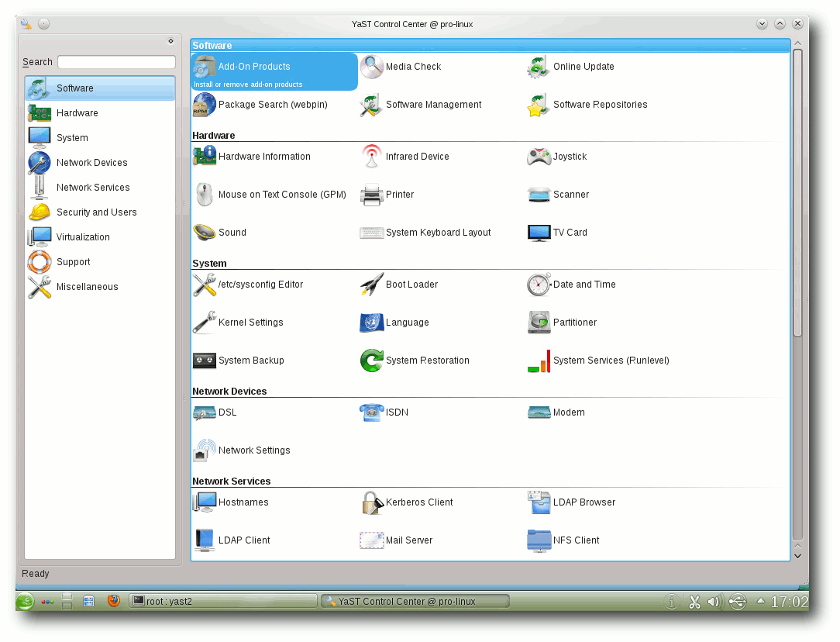Open Software Repositories star icon
Viewport: 840px width, 642px height.
(x=539, y=105)
